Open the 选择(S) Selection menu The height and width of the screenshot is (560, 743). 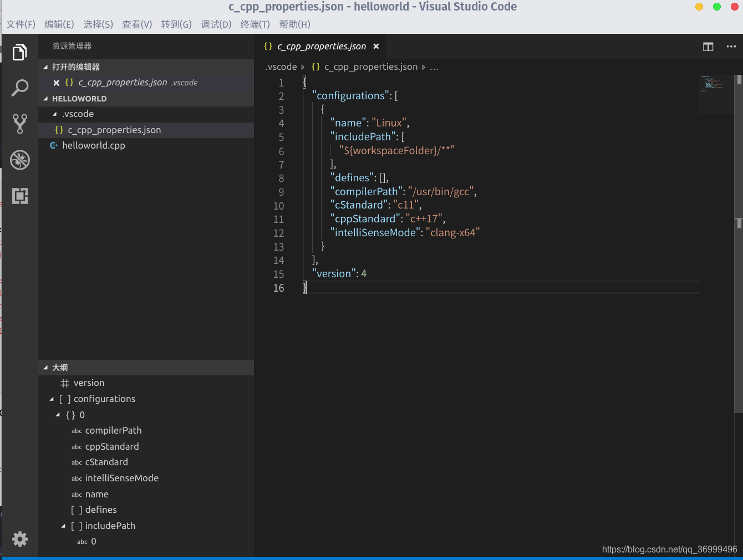tap(98, 24)
